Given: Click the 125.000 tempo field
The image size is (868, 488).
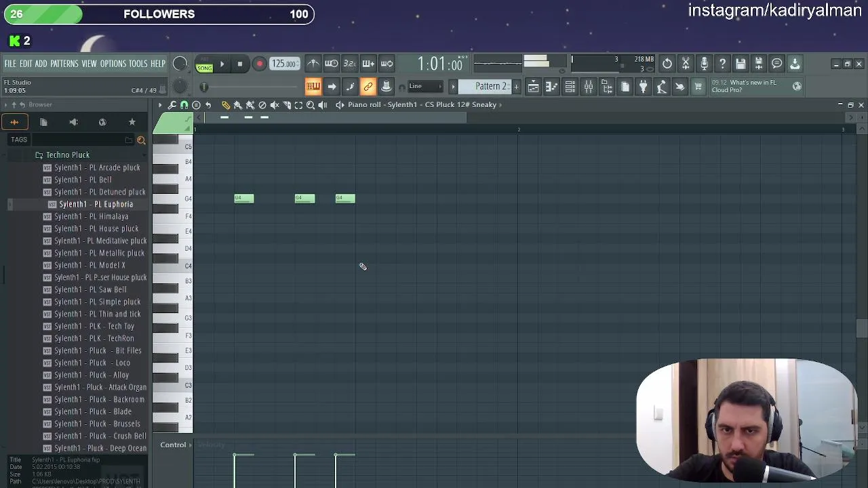Looking at the screenshot, I should coord(284,64).
